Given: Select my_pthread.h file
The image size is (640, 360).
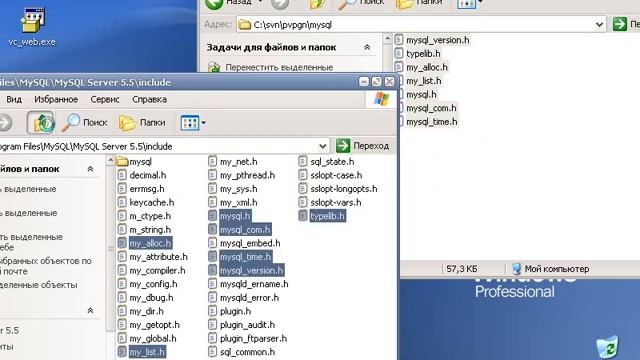Looking at the screenshot, I should pos(241,175).
